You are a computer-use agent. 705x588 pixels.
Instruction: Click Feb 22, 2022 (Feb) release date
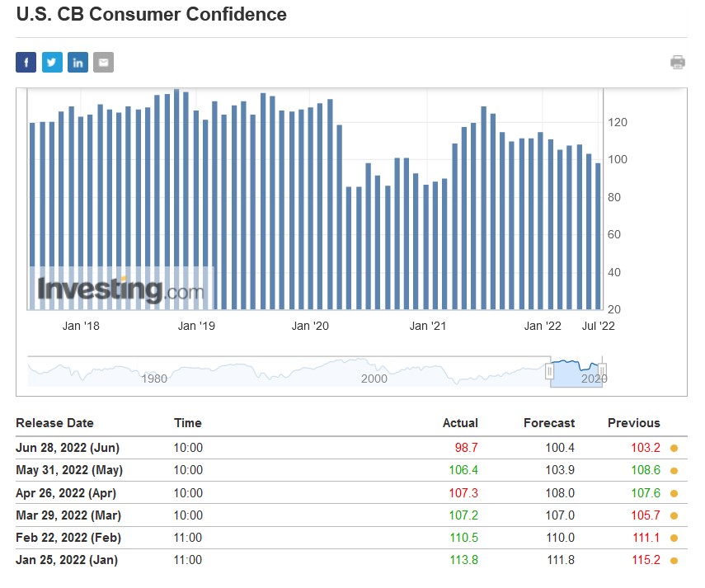click(x=68, y=538)
